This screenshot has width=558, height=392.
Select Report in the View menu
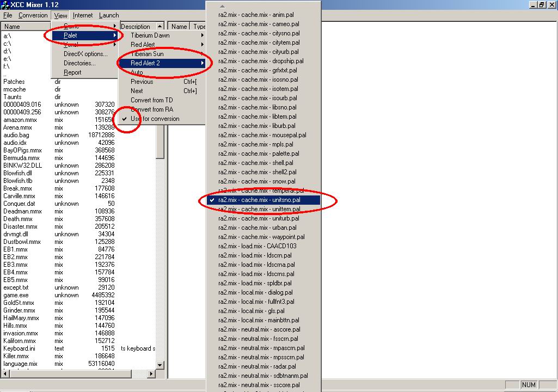pyautogui.click(x=85, y=72)
